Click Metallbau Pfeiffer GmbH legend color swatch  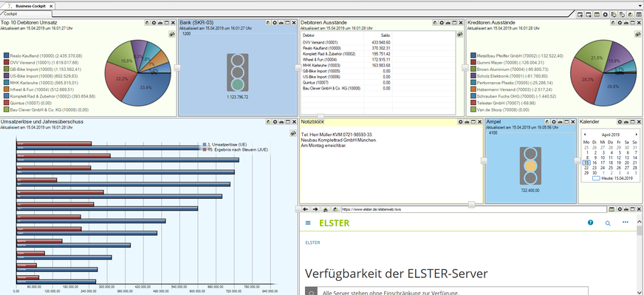pyautogui.click(x=473, y=55)
